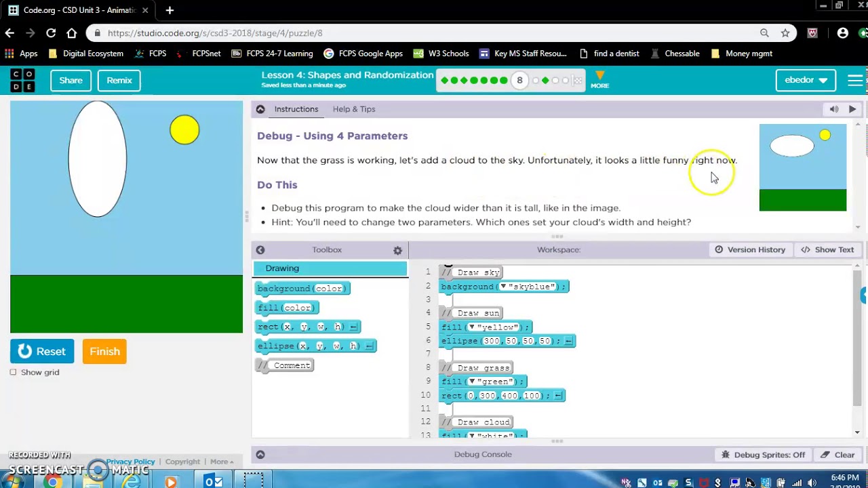Click the system clock showing 6:46 PM

coord(844,479)
